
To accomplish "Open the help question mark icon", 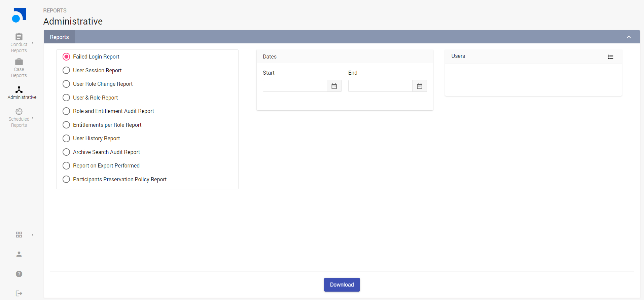I will click(x=19, y=274).
